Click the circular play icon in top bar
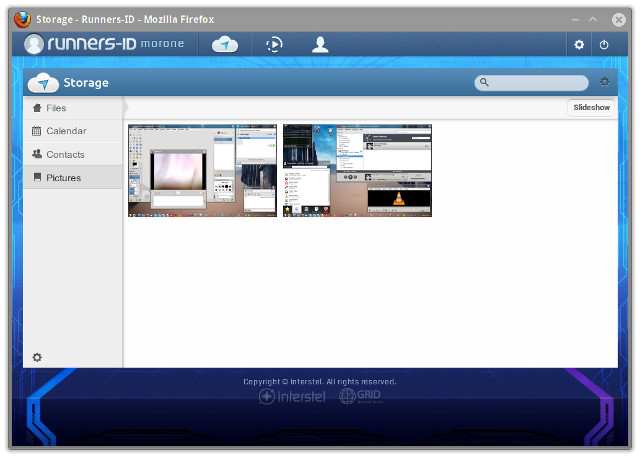This screenshot has height=458, width=640. [x=273, y=44]
